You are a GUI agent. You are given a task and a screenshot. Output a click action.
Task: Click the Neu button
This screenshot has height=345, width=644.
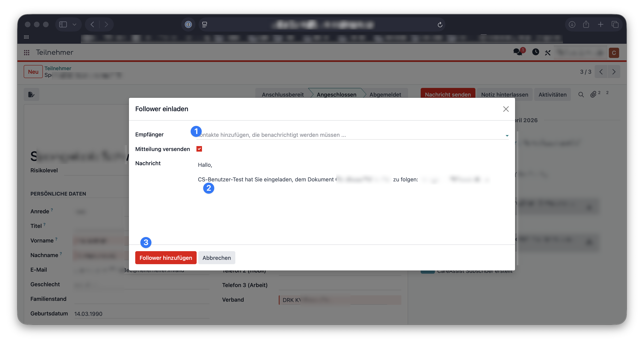[x=33, y=72]
